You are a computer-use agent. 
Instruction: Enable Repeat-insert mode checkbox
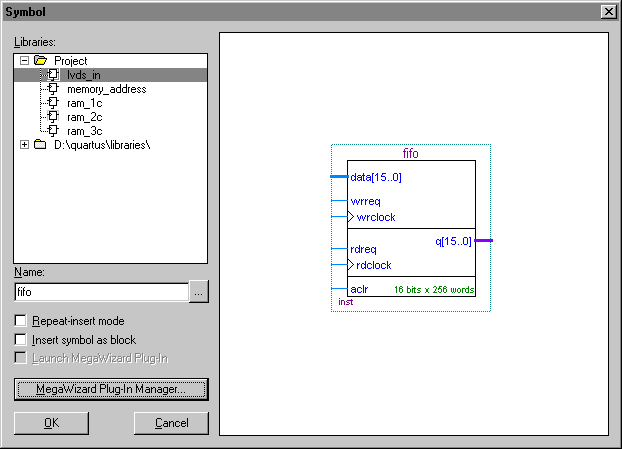pos(21,321)
